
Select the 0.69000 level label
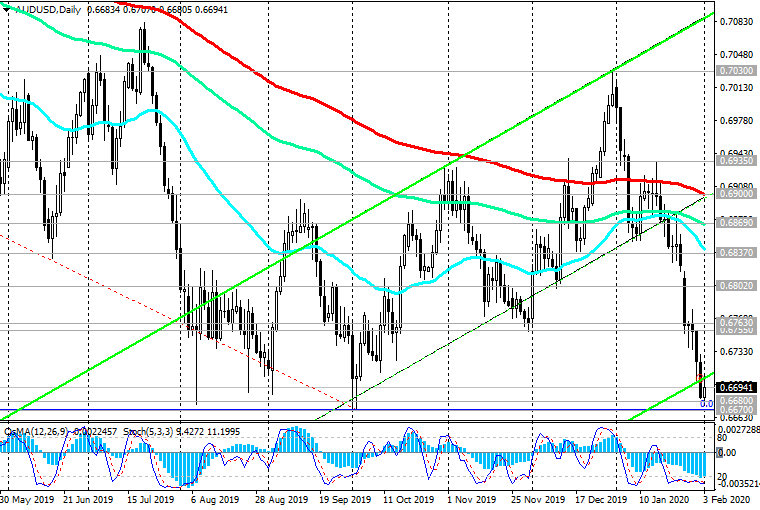coord(736,193)
